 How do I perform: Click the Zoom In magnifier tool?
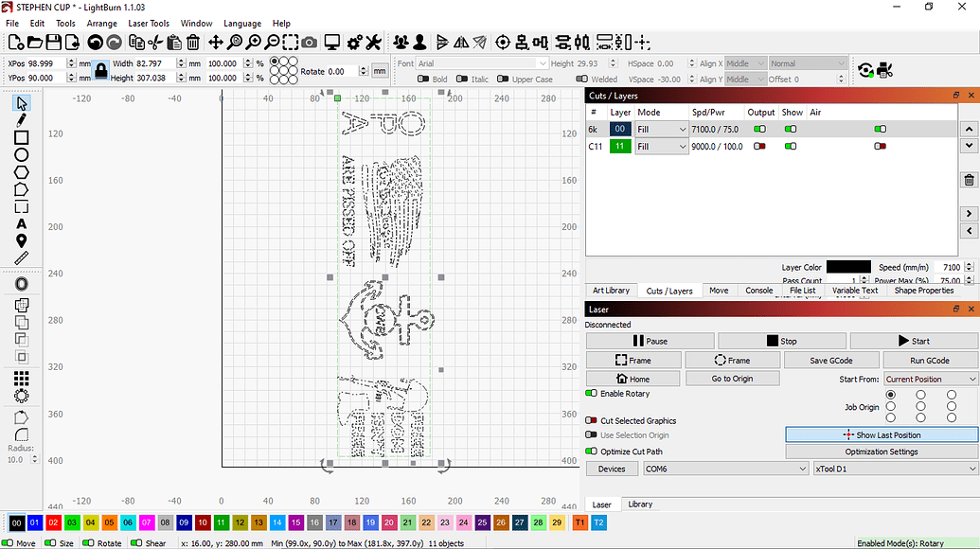point(254,43)
